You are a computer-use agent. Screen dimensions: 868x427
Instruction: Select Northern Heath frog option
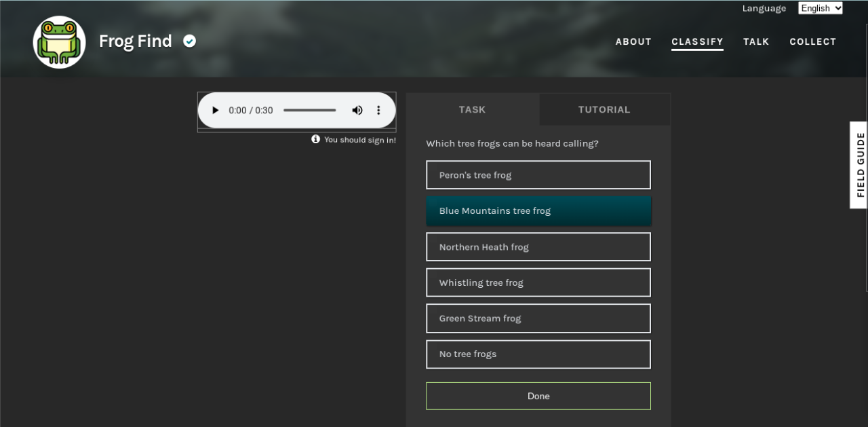coord(538,247)
